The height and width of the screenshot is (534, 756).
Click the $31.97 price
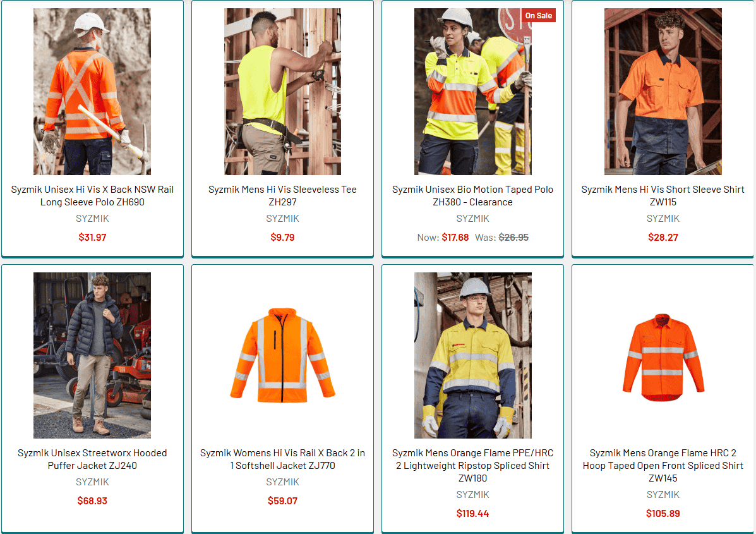[x=92, y=238]
